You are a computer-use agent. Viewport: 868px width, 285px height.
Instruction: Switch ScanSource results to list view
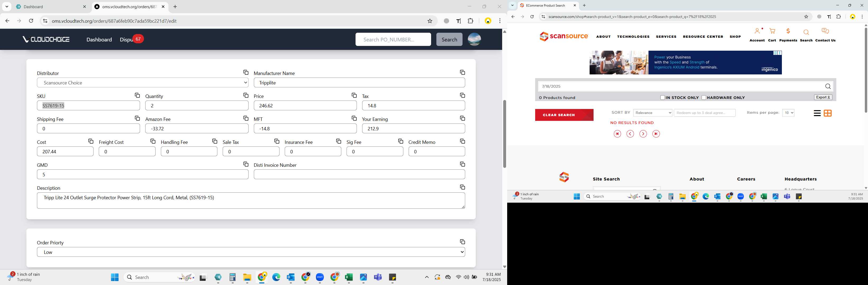[x=817, y=113]
